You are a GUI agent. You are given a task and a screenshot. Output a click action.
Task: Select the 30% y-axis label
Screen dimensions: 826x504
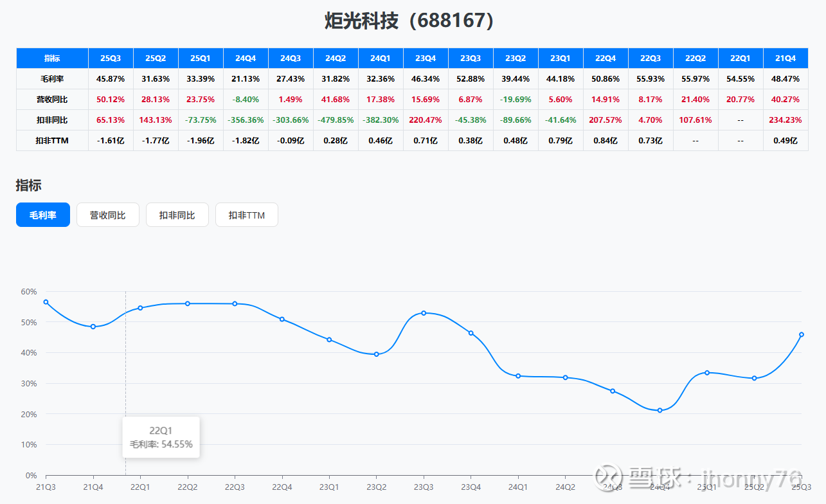pyautogui.click(x=29, y=383)
